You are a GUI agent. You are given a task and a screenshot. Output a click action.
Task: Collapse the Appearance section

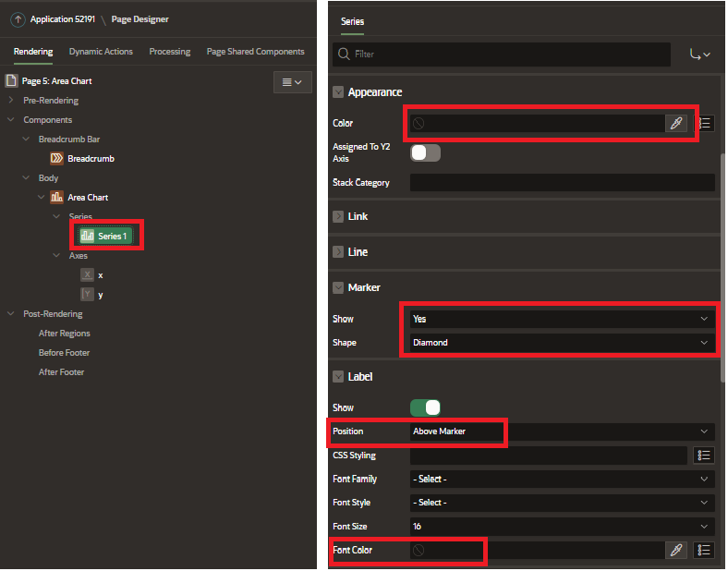pyautogui.click(x=338, y=92)
